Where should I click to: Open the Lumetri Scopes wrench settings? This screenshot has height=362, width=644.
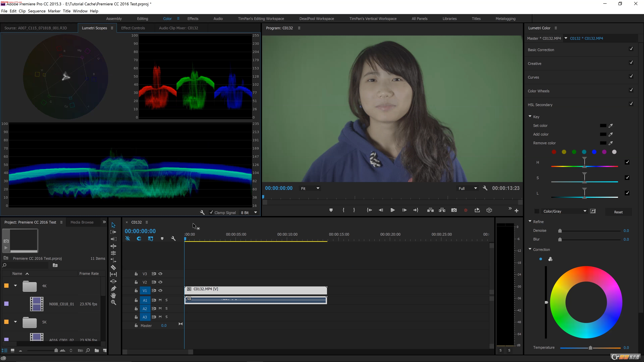click(x=202, y=212)
